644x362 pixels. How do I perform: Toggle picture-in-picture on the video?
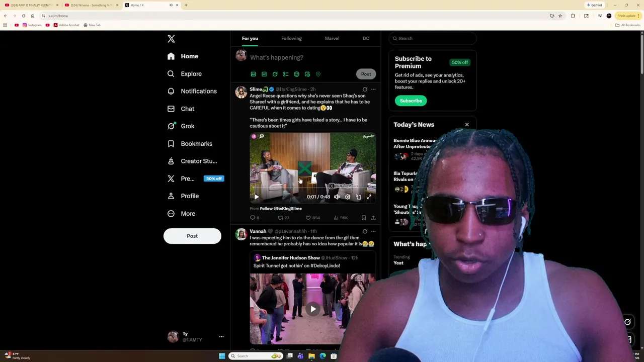[x=358, y=197]
